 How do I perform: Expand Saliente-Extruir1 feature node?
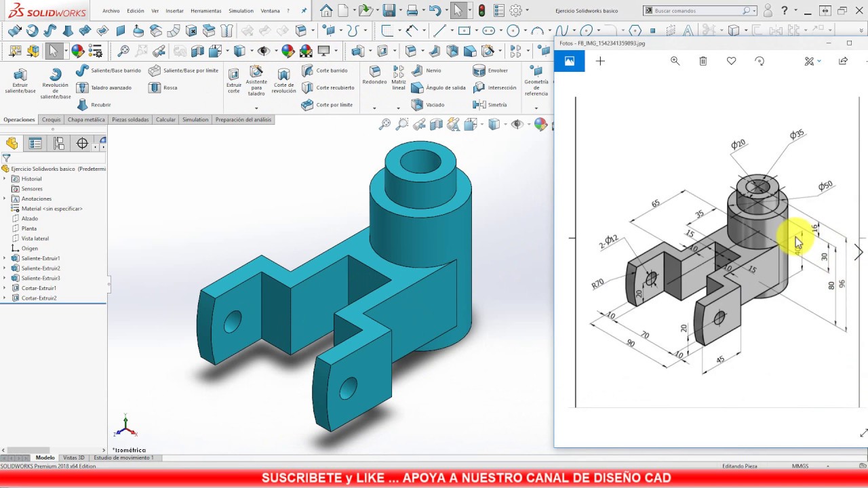(x=5, y=258)
